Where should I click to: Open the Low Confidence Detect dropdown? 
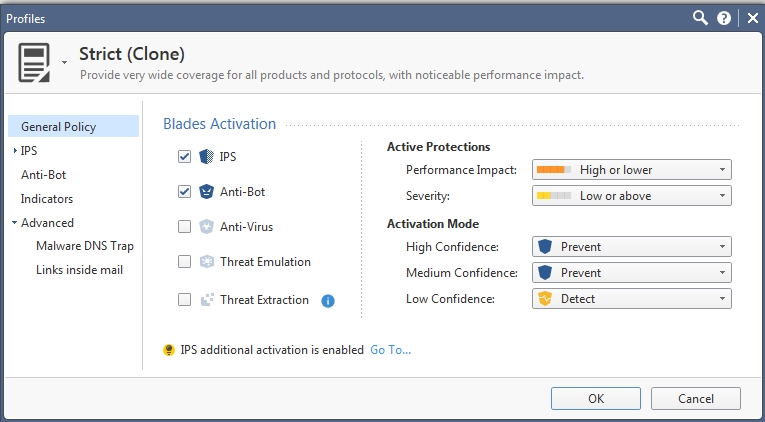point(631,299)
